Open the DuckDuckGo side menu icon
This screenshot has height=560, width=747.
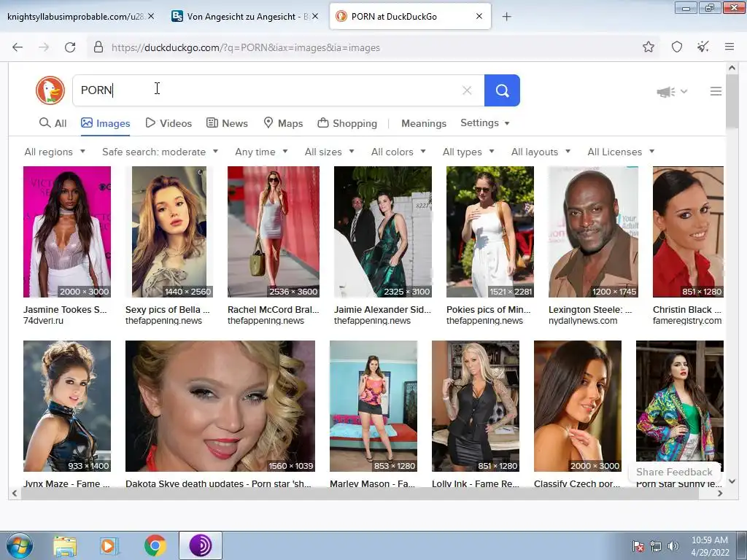[x=716, y=91]
